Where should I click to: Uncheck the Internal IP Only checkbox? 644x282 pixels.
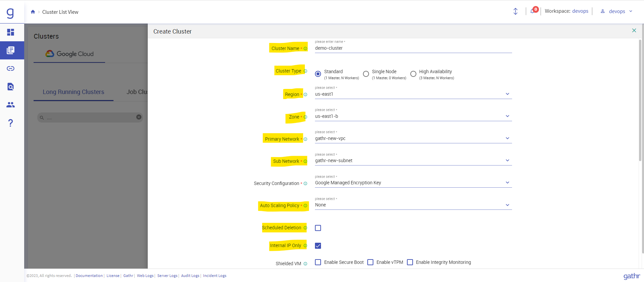(x=318, y=246)
